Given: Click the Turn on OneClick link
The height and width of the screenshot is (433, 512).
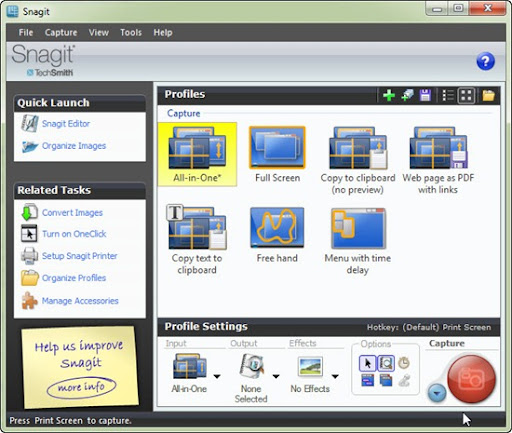Looking at the screenshot, I should click(x=74, y=234).
